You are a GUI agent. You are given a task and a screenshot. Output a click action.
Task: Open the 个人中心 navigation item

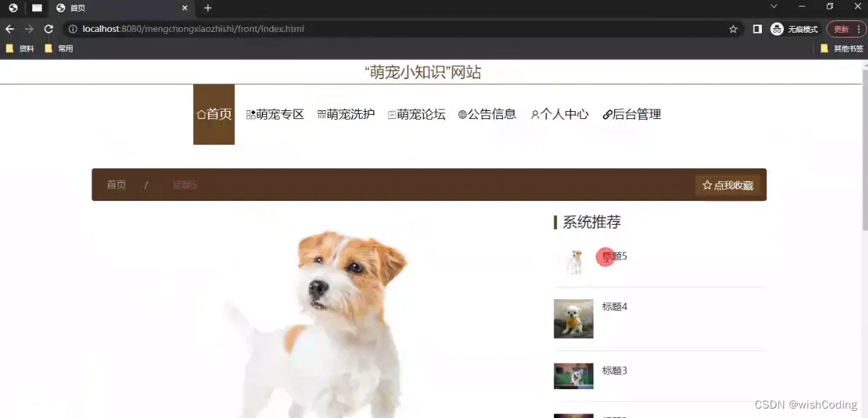coord(559,115)
